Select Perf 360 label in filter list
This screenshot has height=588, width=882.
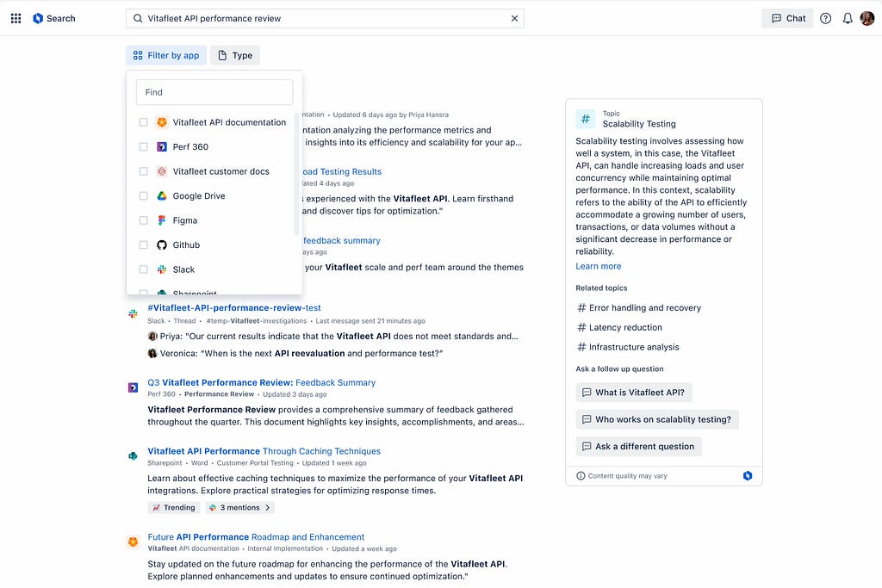[x=190, y=146]
